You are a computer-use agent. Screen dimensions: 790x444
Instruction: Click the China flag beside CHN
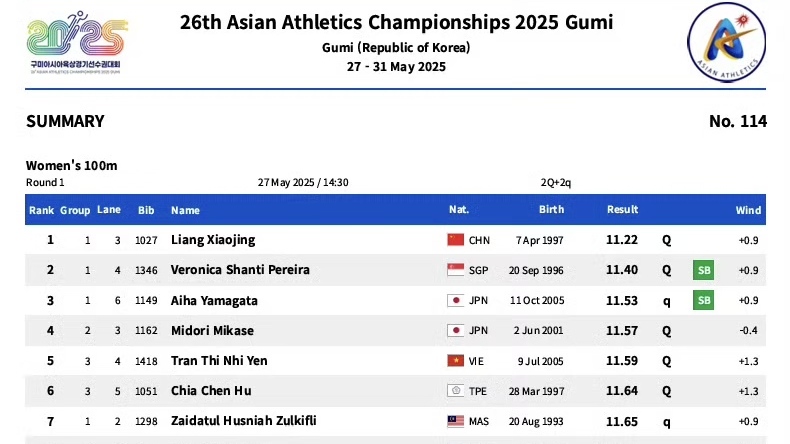[456, 240]
